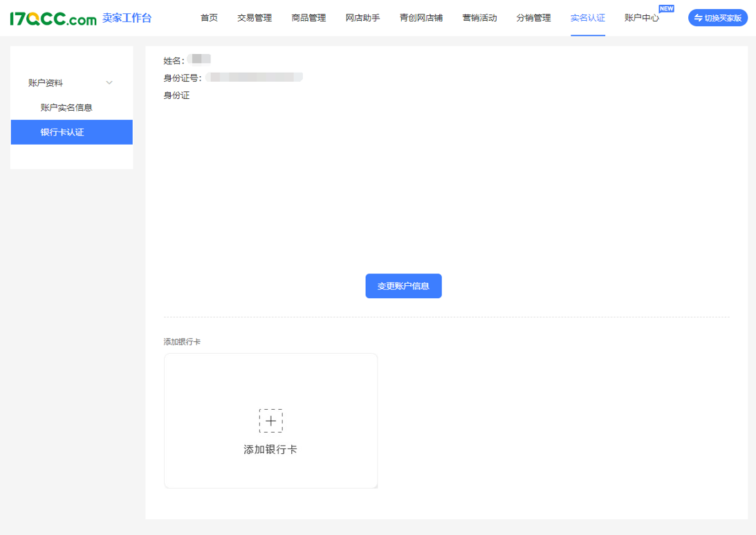Image resolution: width=756 pixels, height=535 pixels.
Task: Click the 变更账户信息 button
Action: coord(403,286)
